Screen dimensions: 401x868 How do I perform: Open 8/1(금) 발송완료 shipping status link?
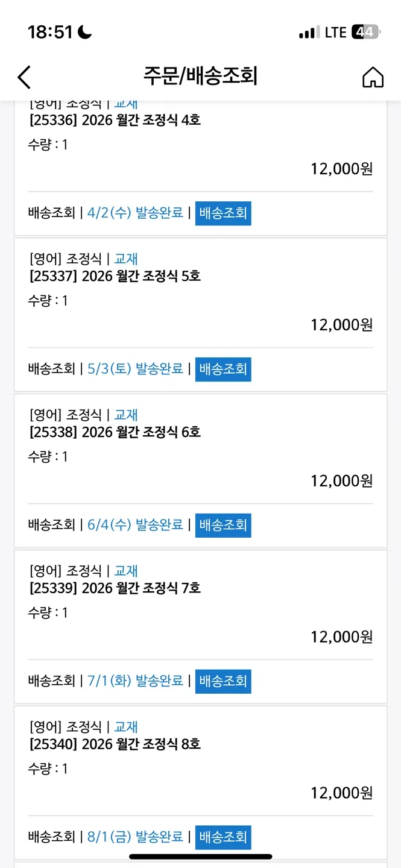[x=135, y=837]
